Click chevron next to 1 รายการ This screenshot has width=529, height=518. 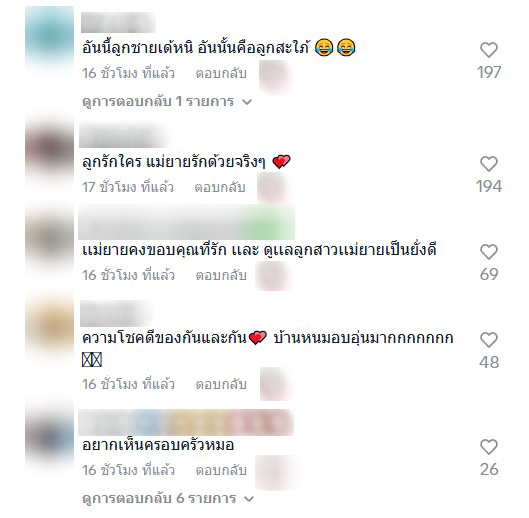(x=247, y=102)
